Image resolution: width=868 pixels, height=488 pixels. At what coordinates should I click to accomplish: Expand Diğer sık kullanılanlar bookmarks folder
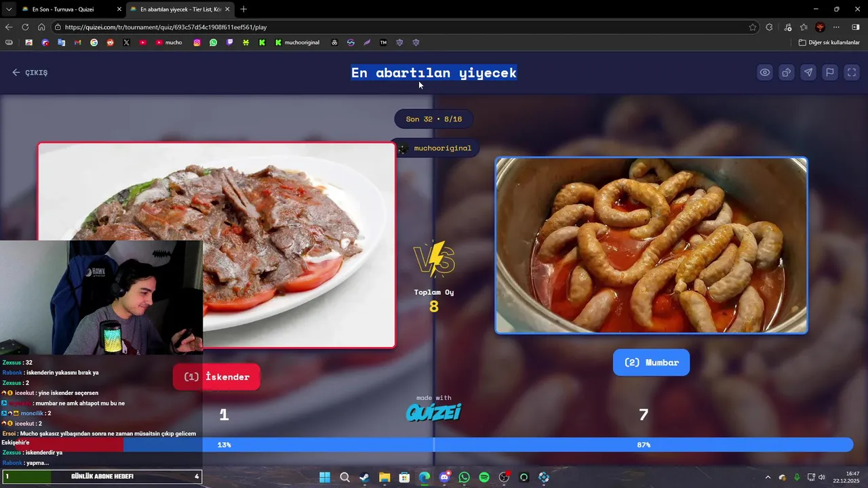pyautogui.click(x=829, y=42)
